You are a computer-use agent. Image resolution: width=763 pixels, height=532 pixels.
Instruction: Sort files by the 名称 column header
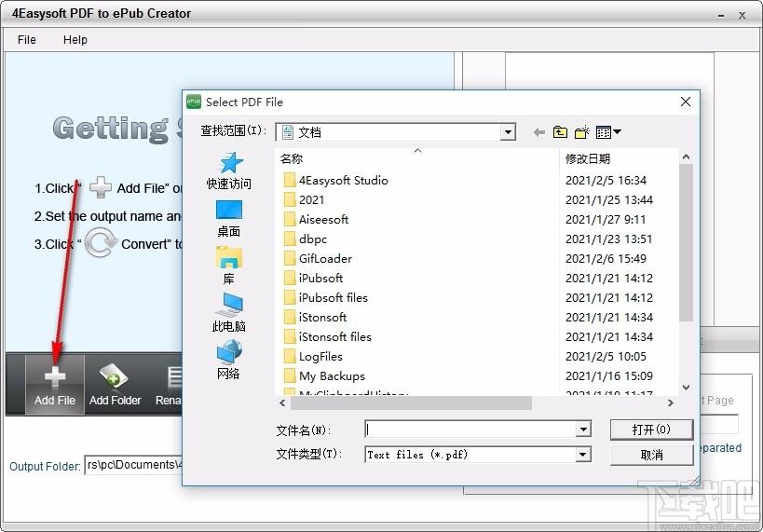417,158
